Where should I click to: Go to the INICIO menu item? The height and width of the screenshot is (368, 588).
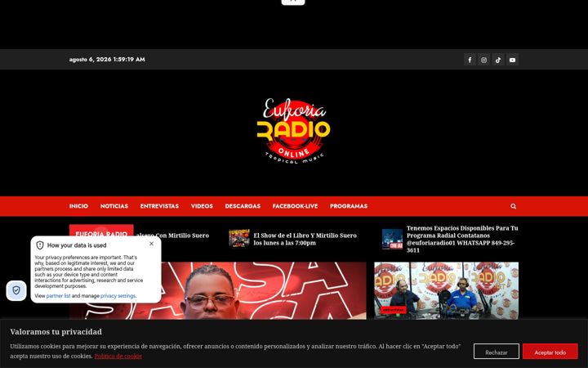(x=78, y=206)
